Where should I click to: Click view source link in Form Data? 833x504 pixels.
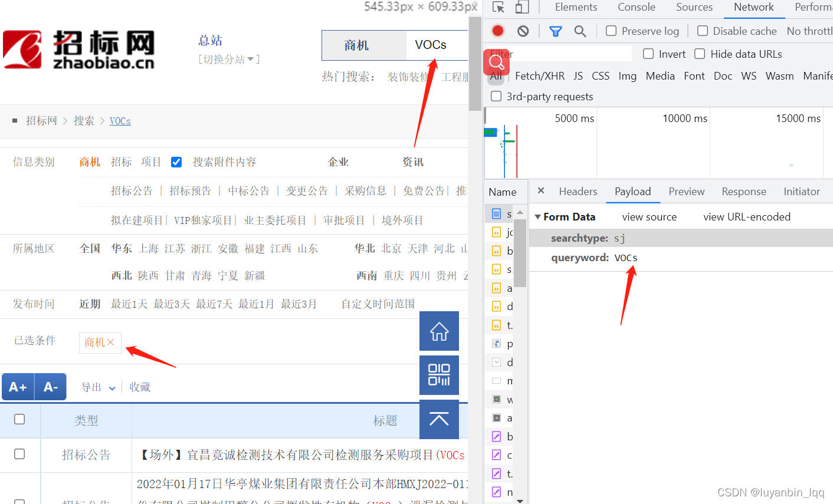tap(650, 217)
